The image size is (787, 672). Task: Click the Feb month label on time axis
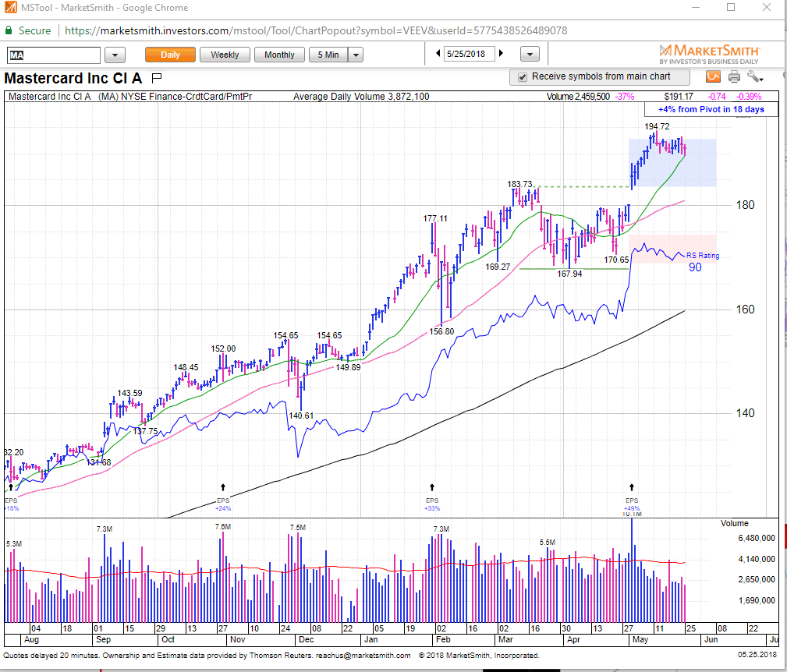pos(443,639)
